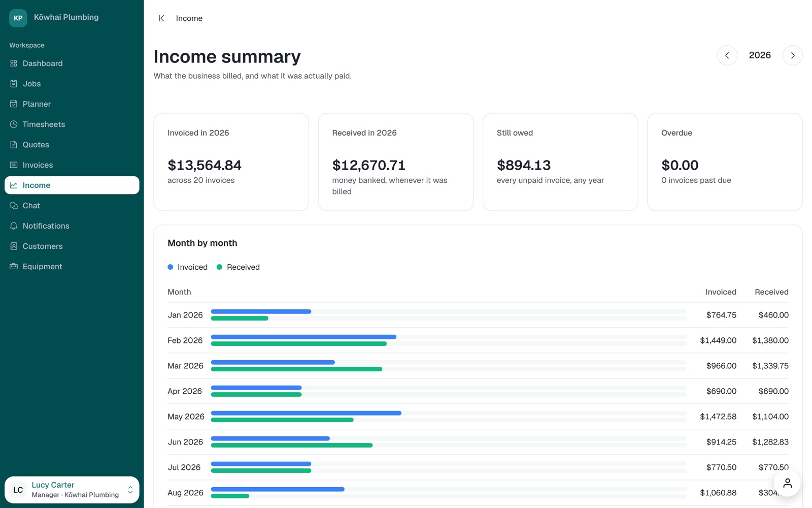This screenshot has width=812, height=508.
Task: Click the $1,472.58 invoiced value
Action: [x=718, y=417]
